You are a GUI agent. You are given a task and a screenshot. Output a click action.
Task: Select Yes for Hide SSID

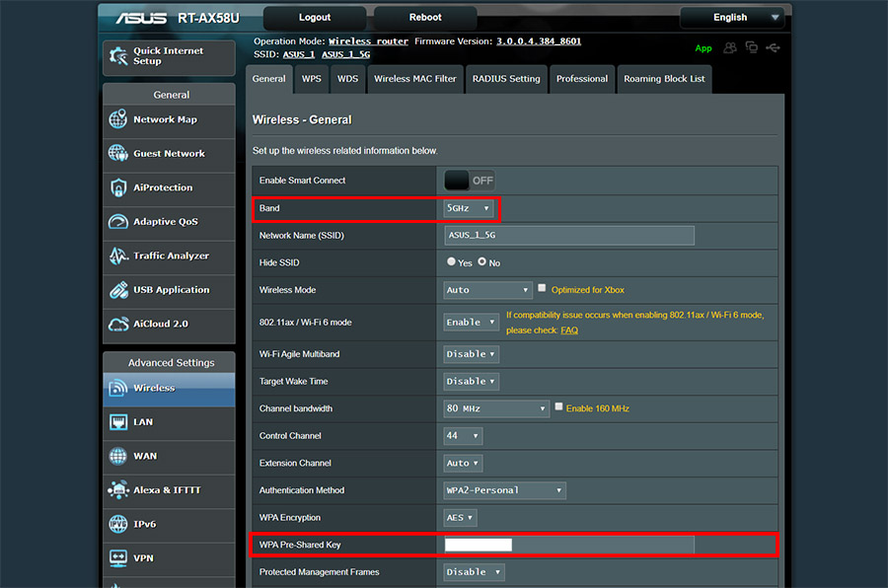coord(451,261)
